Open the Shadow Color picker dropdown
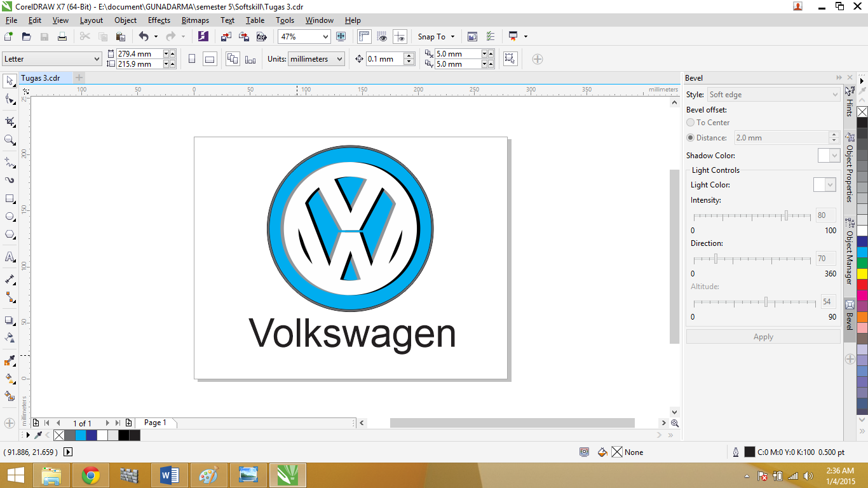The image size is (868, 488). point(829,156)
